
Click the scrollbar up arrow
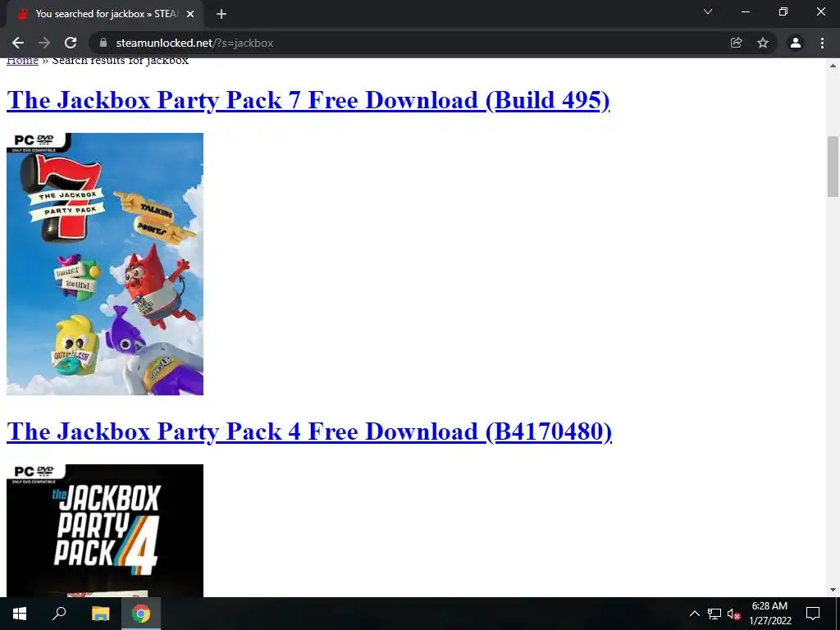point(833,66)
